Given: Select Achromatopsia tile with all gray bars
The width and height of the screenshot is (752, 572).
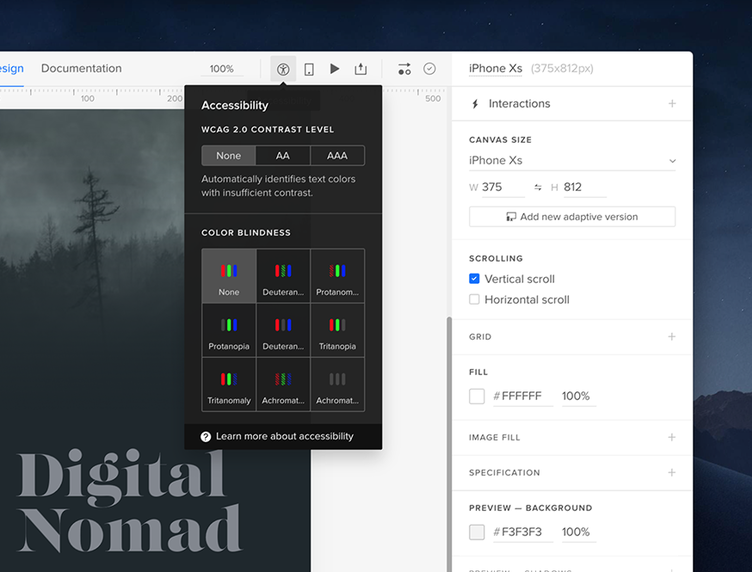Looking at the screenshot, I should [x=337, y=384].
